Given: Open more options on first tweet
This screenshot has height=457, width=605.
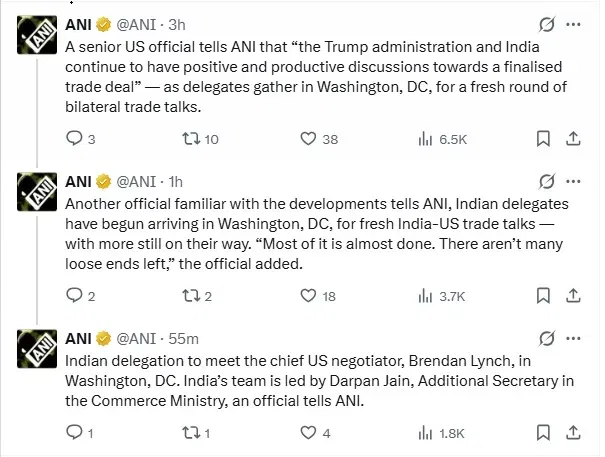Looking at the screenshot, I should 574,24.
